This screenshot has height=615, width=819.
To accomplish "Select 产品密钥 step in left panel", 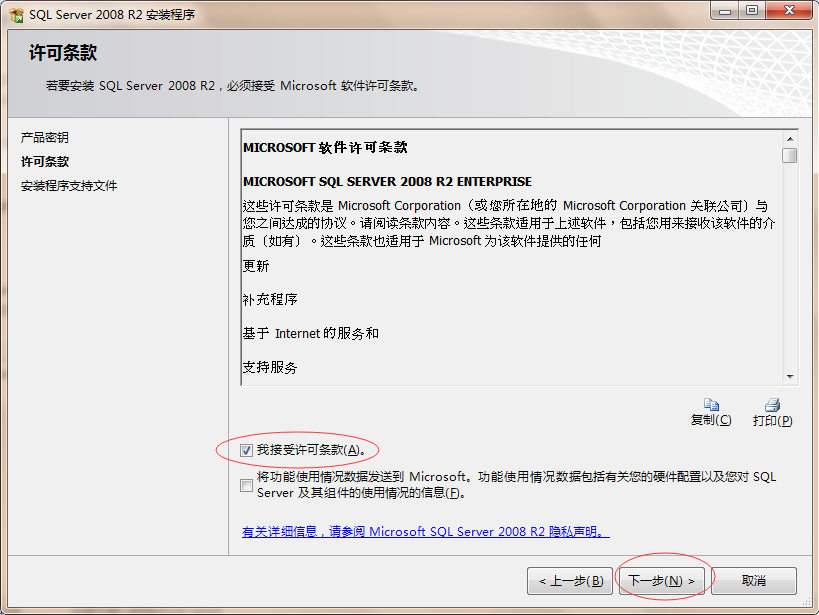I will pyautogui.click(x=44, y=137).
